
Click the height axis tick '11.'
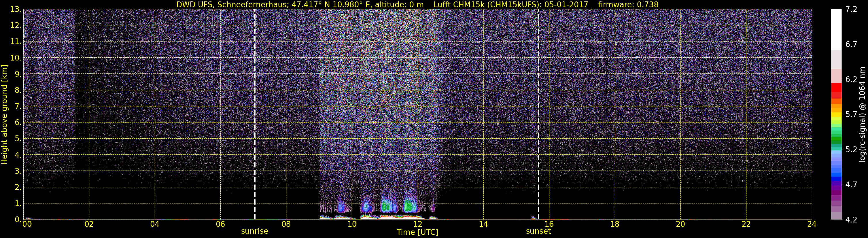(16, 41)
